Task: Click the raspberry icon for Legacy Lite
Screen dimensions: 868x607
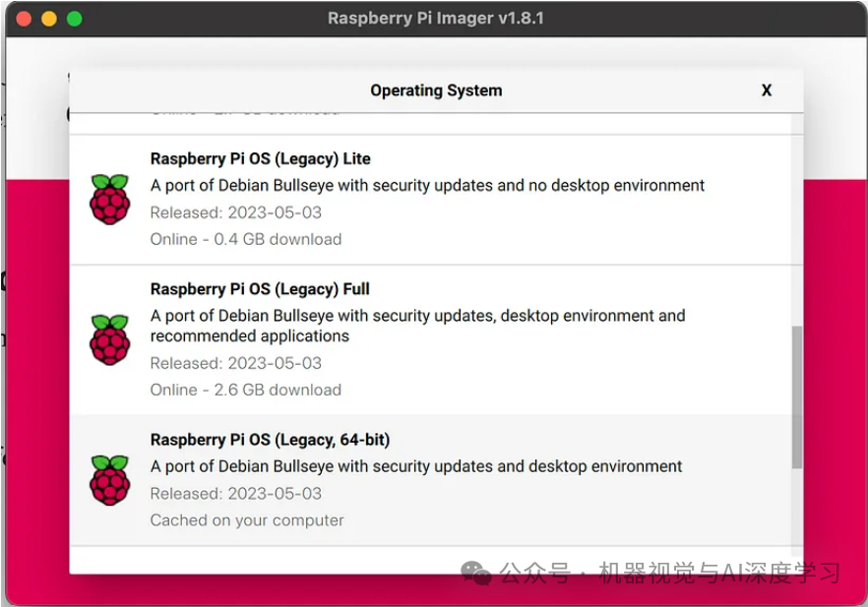Action: coord(109,199)
